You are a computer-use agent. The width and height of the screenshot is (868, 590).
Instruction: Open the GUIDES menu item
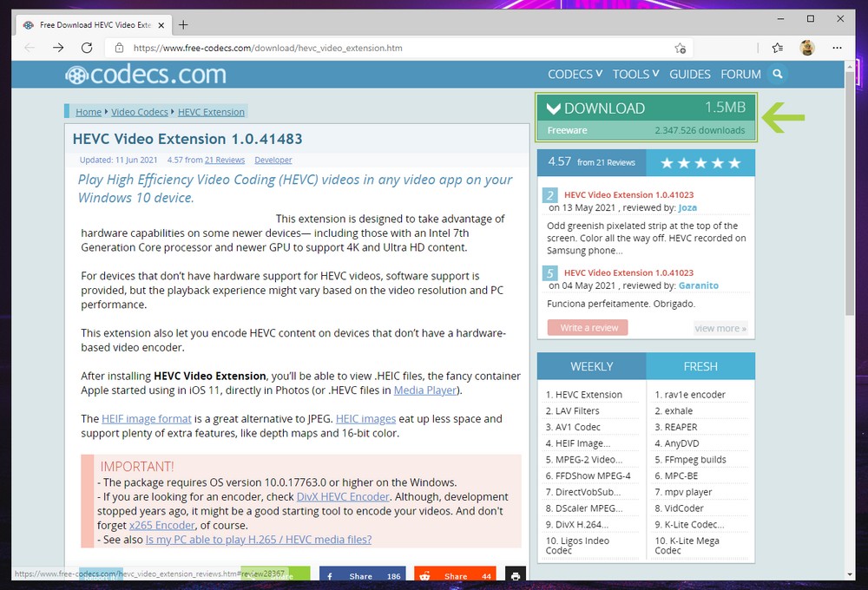[690, 74]
